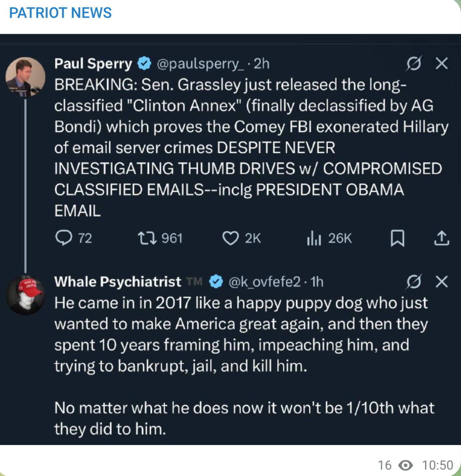Image resolution: width=461 pixels, height=476 pixels.
Task: Open Whale Psychiatrist's avatar with red hat
Action: pos(25,295)
